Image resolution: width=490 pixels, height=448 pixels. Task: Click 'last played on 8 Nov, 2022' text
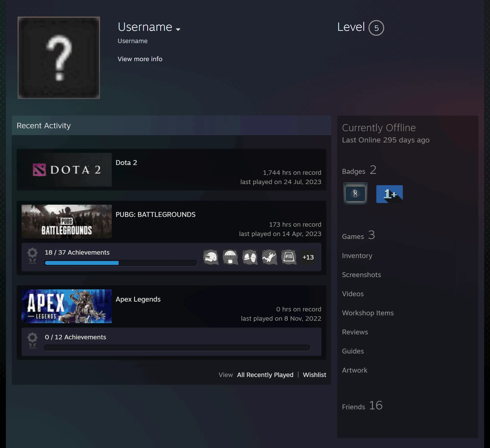click(281, 318)
